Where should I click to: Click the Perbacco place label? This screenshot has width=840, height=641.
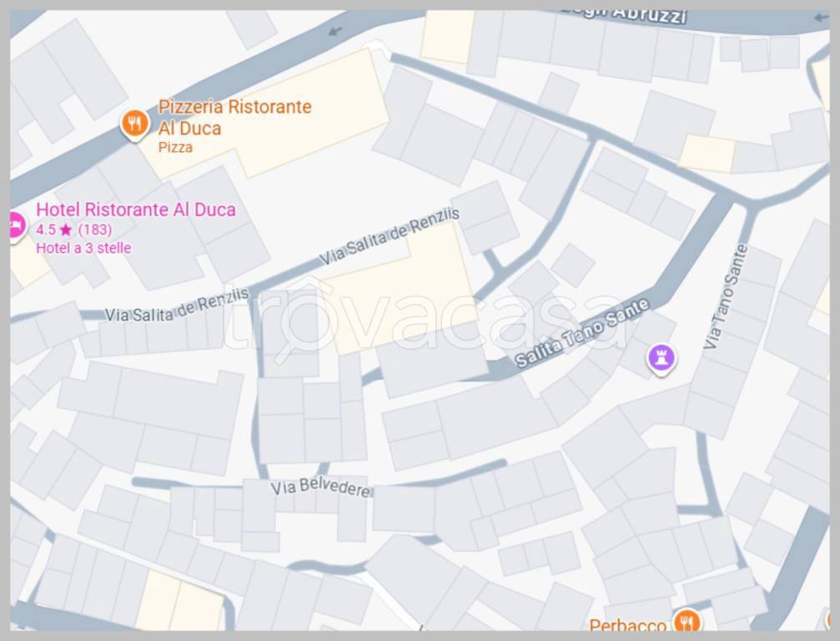tap(628, 624)
